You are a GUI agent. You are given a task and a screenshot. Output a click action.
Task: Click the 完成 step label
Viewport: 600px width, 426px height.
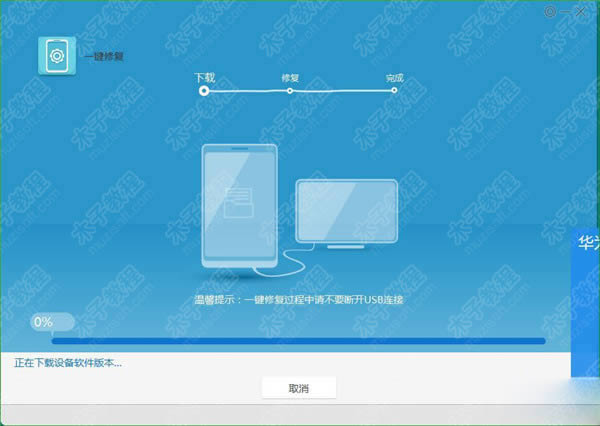pyautogui.click(x=394, y=76)
